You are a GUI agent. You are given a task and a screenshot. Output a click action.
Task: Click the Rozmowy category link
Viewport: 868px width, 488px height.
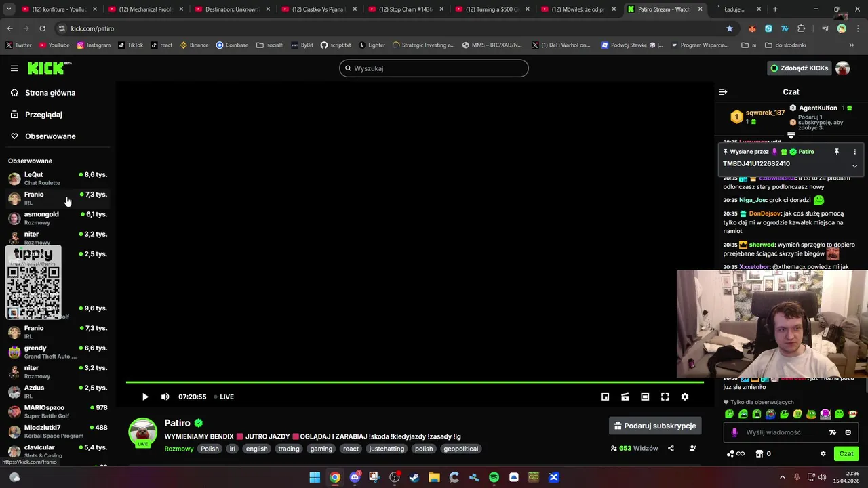click(179, 449)
